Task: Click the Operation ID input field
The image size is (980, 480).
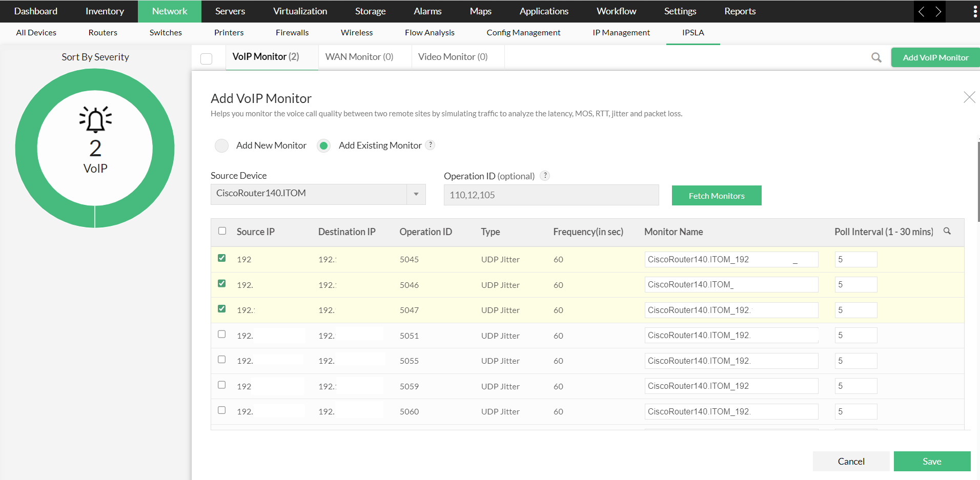Action: [551, 195]
